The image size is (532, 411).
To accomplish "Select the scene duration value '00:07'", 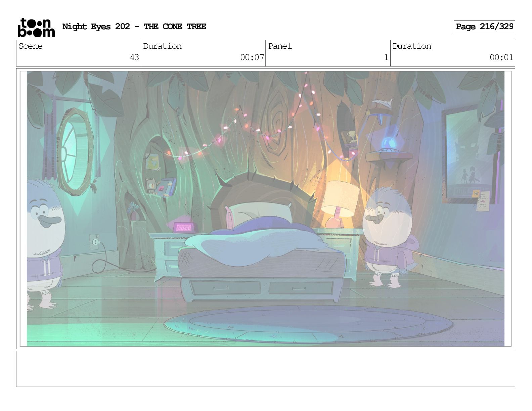I will pyautogui.click(x=252, y=57).
